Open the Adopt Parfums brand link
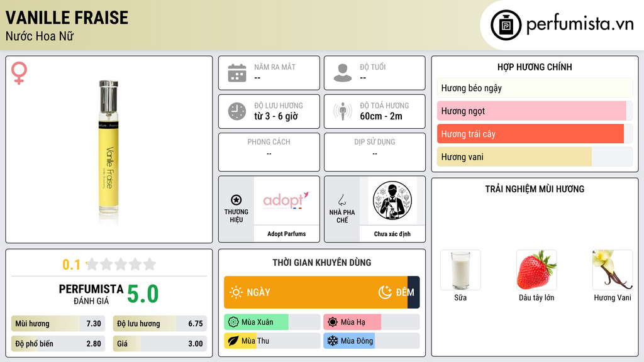Screen dimensions: 644x362 click(286, 234)
